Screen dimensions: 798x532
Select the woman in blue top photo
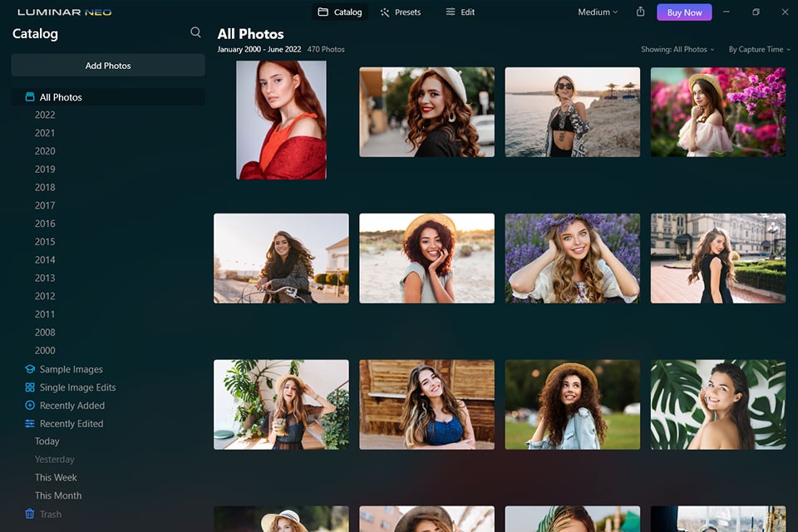click(426, 405)
